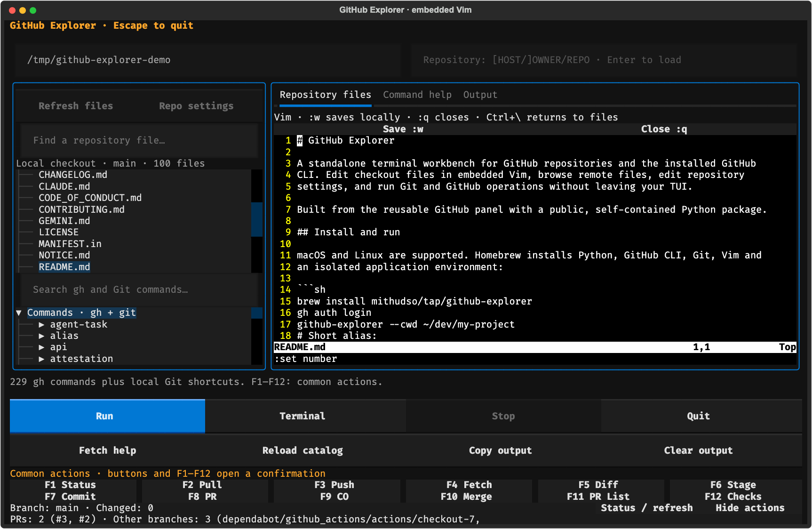Expand the attestation command group
Image resolution: width=812 pixels, height=529 pixels.
[x=41, y=359]
